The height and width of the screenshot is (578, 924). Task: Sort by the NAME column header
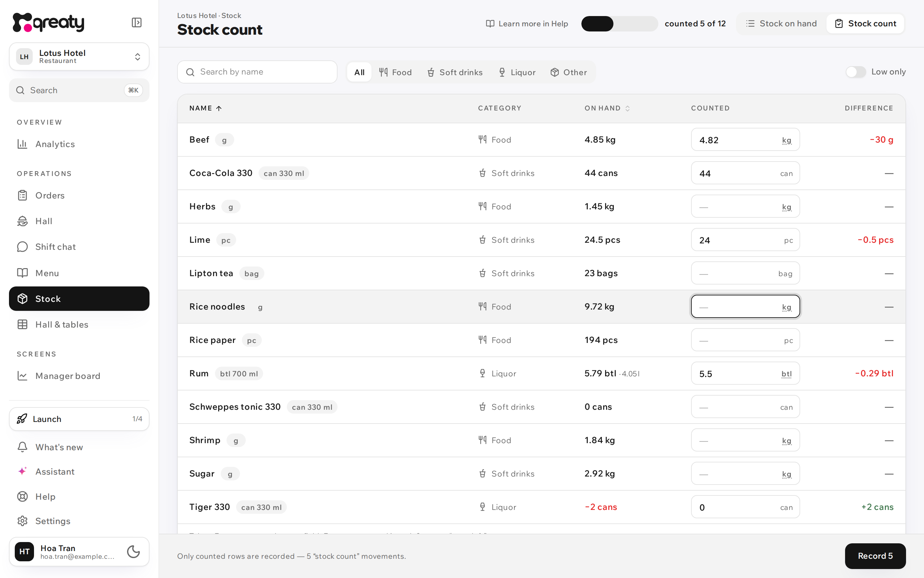205,108
